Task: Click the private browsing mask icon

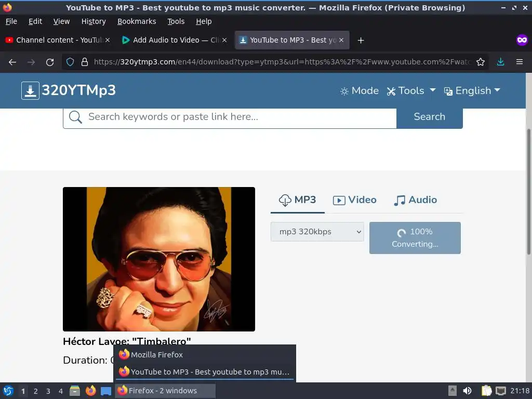Action: tap(522, 40)
